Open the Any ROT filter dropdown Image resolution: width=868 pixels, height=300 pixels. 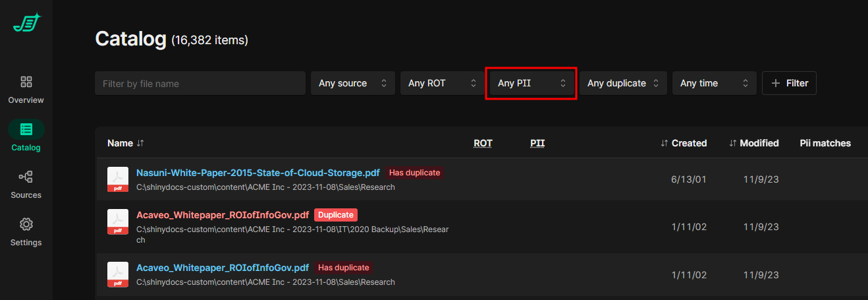(x=442, y=83)
